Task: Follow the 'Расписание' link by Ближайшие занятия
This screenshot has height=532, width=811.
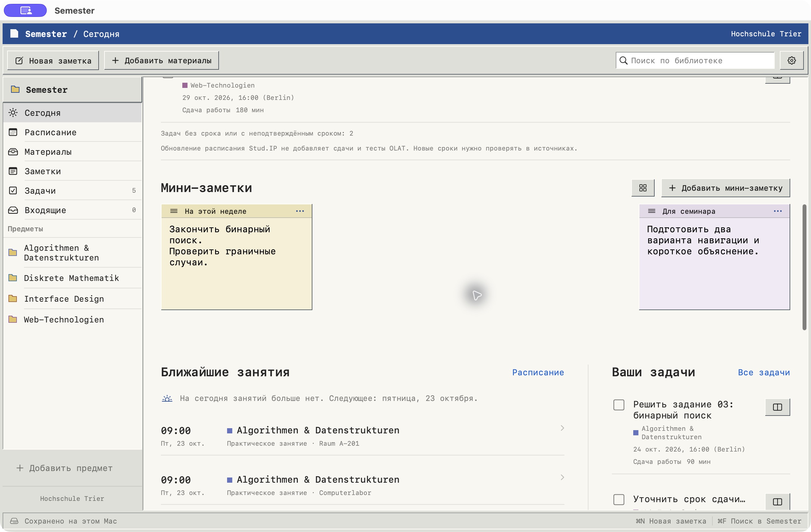Action: pos(538,372)
